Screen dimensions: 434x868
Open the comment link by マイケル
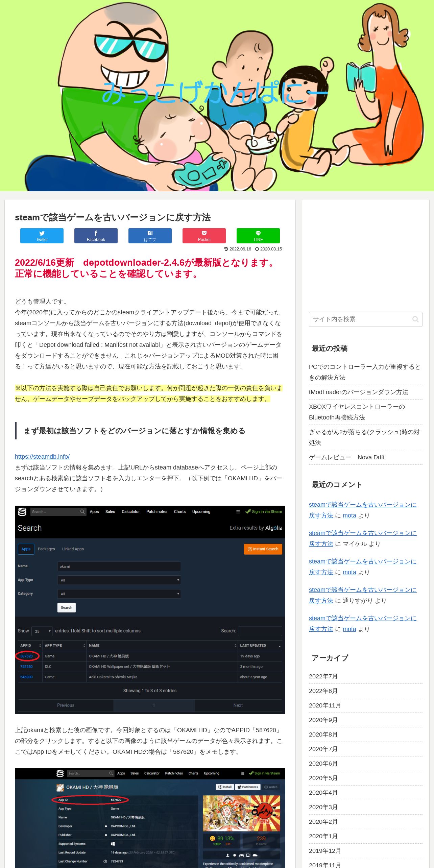[363, 538]
